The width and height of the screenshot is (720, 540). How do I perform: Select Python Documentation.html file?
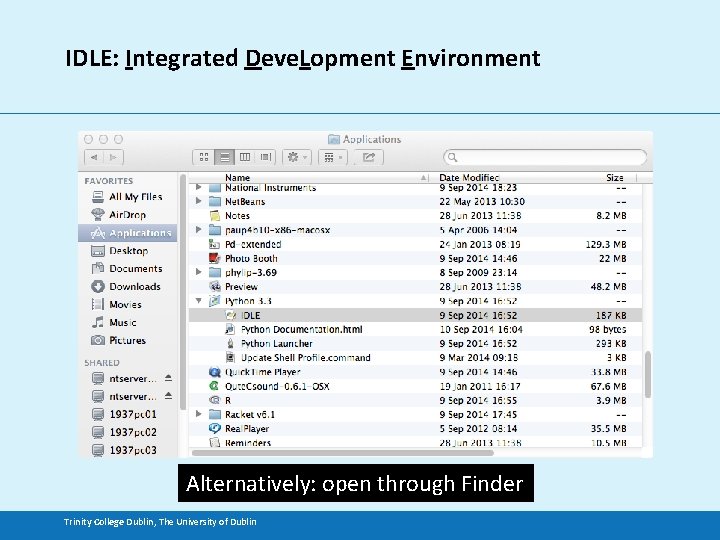pyautogui.click(x=415, y=330)
